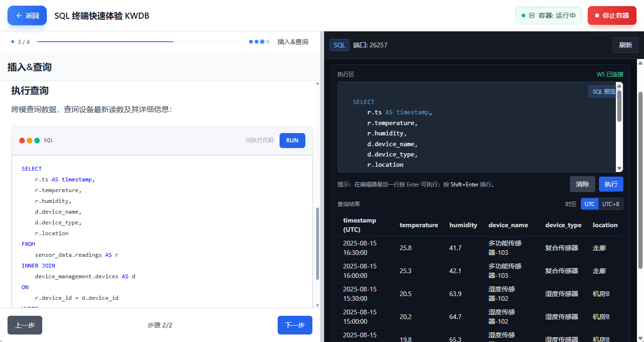Click the editor scrollbar up arrow
This screenshot has width=644, height=342.
[x=619, y=85]
